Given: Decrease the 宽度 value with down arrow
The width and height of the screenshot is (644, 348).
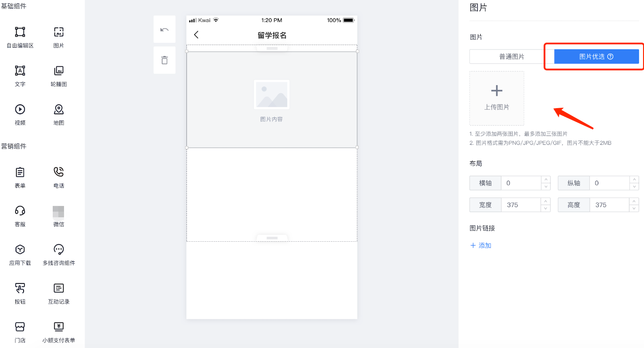Looking at the screenshot, I should [546, 208].
